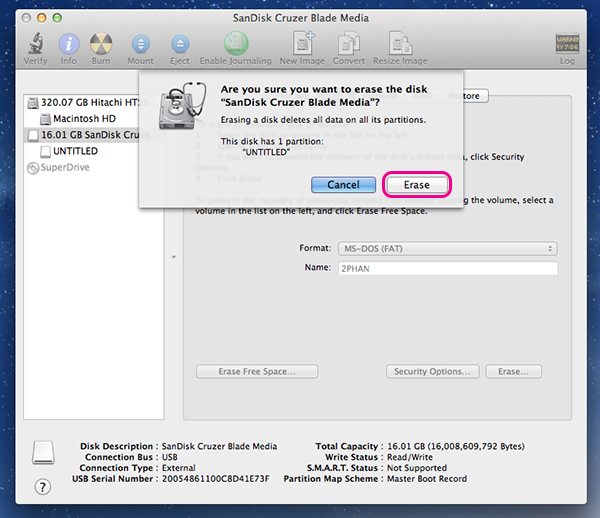
Task: Click the Erase Free Space… button
Action: pos(257,371)
